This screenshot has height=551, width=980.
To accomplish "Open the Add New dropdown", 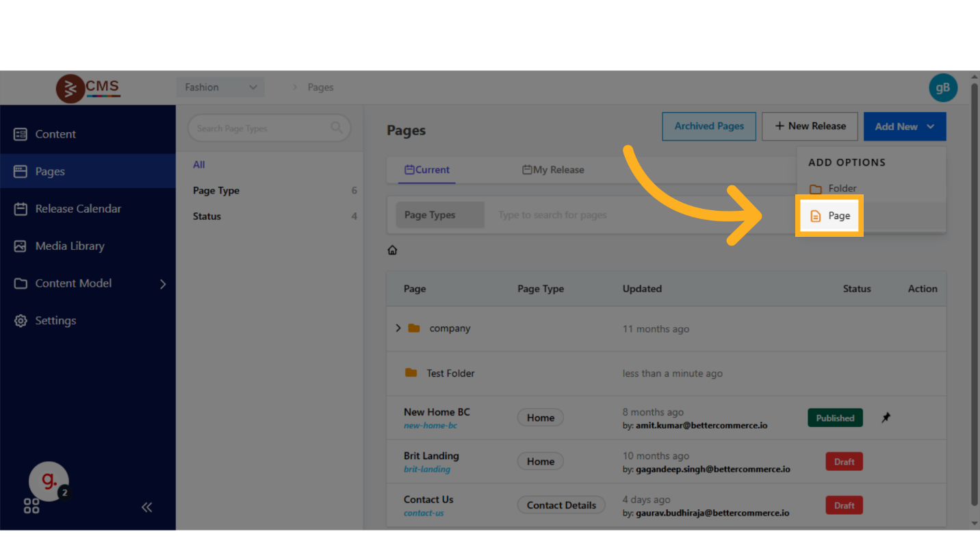I will click(904, 127).
